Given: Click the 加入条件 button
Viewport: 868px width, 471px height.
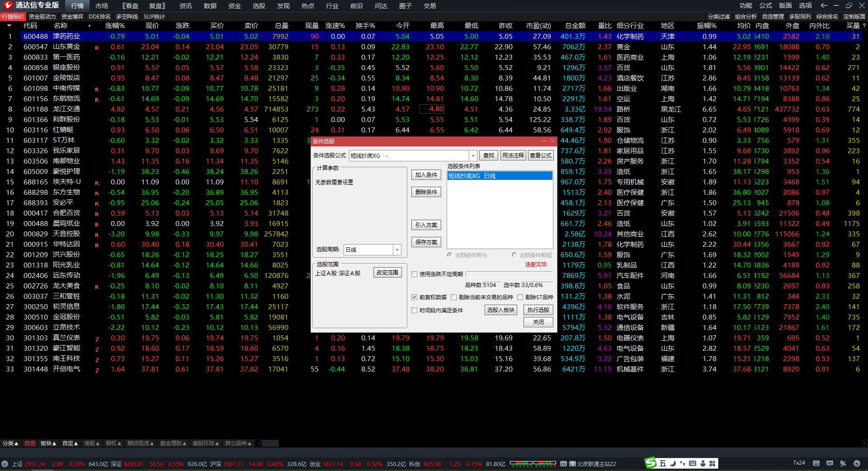Looking at the screenshot, I should (426, 175).
